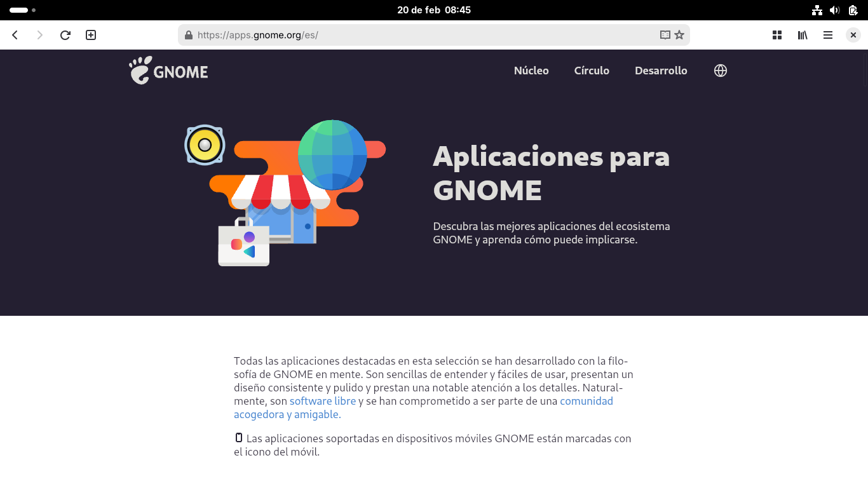Click the padlock security icon
Viewport: 868px width, 488px height.
(x=188, y=36)
